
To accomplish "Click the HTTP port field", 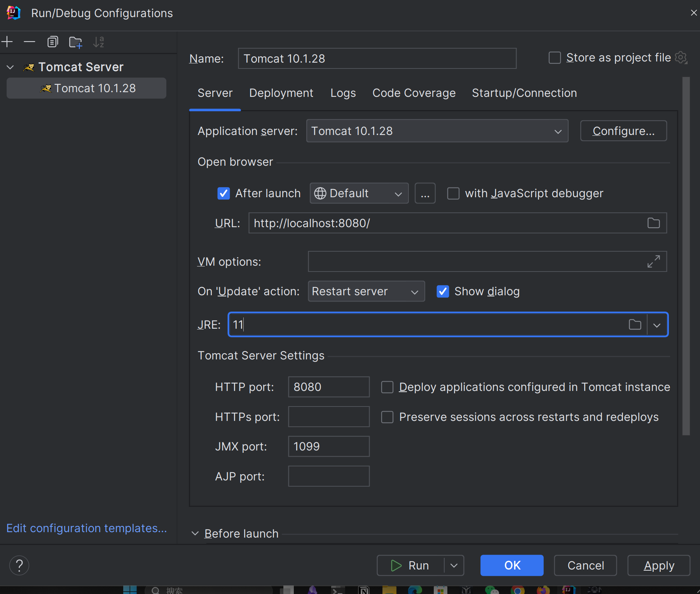I will point(329,387).
